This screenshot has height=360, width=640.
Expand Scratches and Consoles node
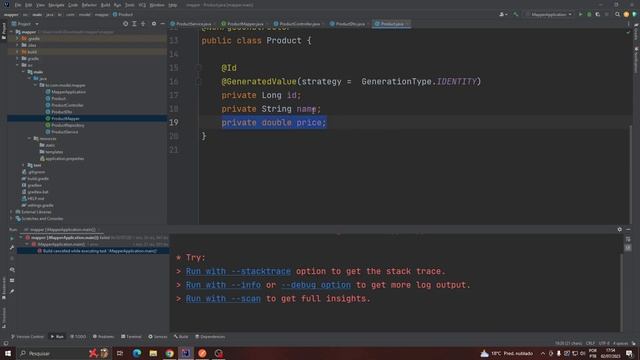pos(11,219)
